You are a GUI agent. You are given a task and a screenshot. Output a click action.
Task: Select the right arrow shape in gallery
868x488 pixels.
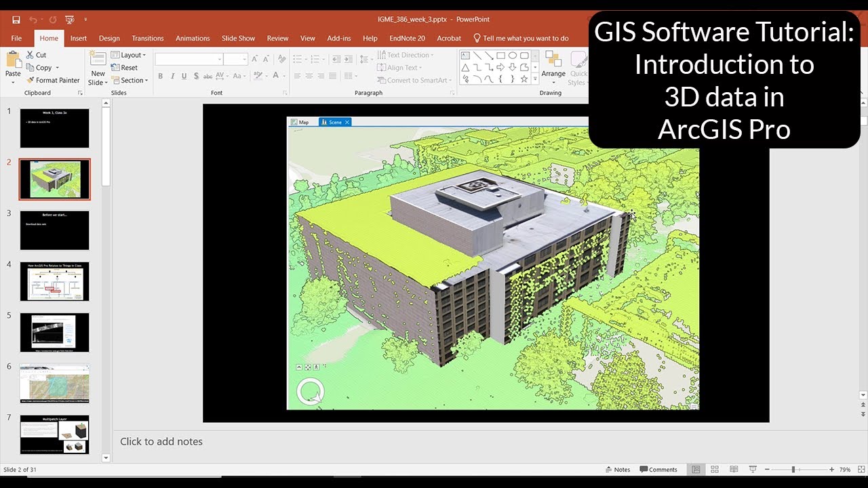(x=500, y=67)
